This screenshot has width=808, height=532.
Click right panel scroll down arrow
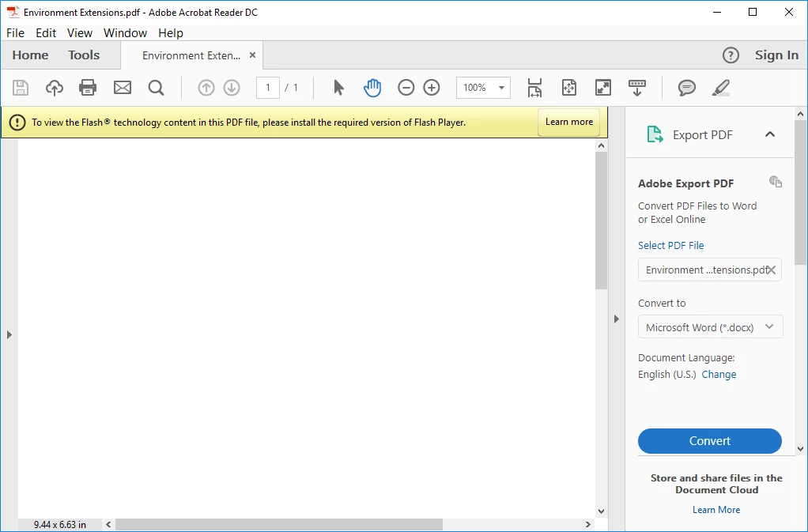point(800,448)
